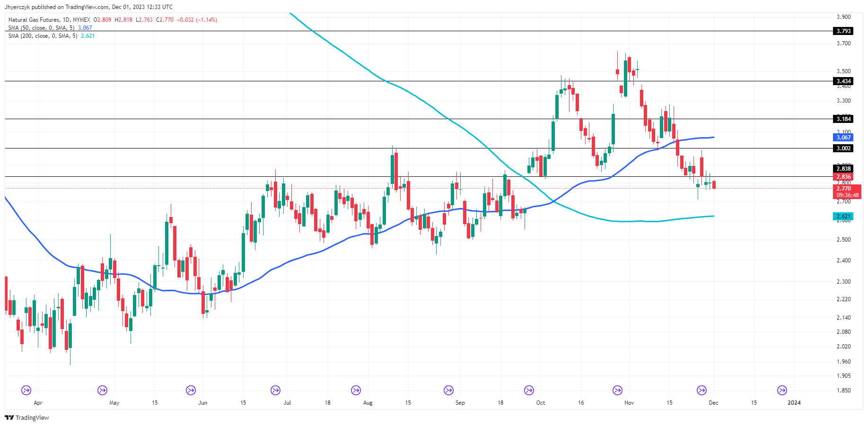Viewport: 868px width, 426px height.
Task: Click the Aug label on the time axis
Action: 368,403
